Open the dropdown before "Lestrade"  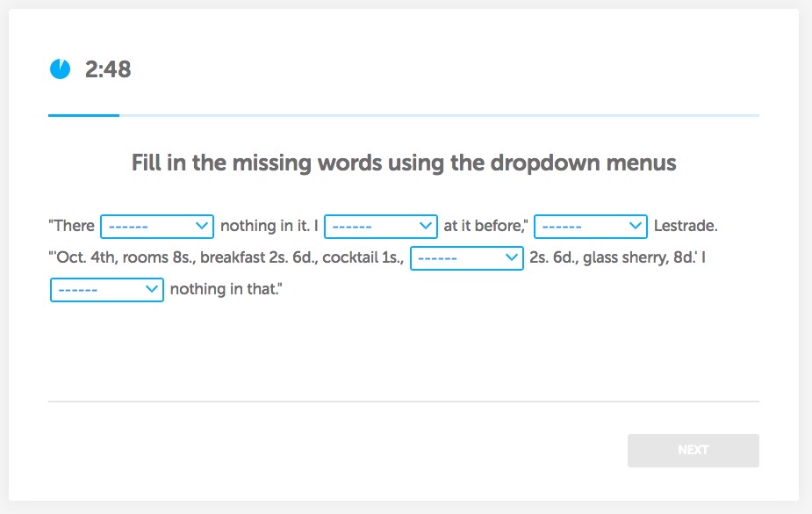point(590,227)
